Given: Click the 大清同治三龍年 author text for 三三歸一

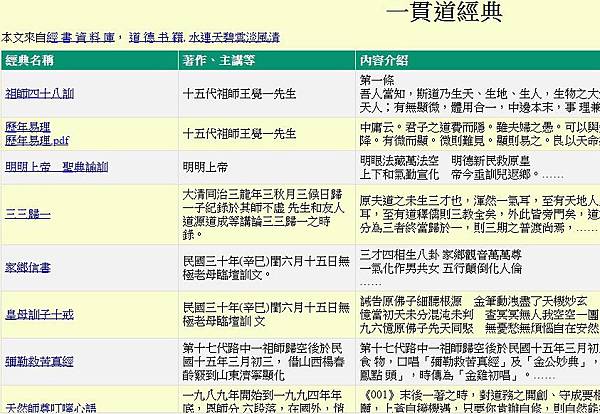Looking at the screenshot, I should [x=263, y=214].
